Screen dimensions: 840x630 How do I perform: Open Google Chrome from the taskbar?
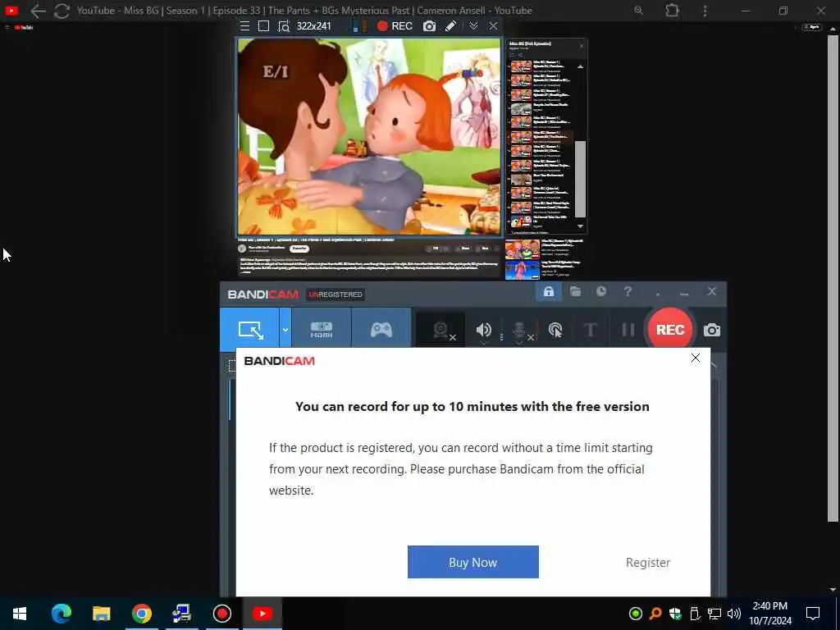141,614
